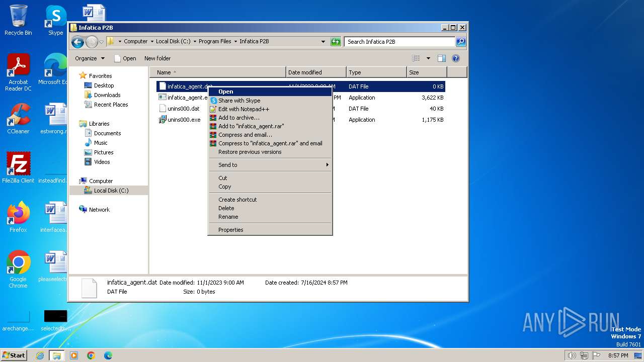Click the File Explorer taskbar button

[x=57, y=355]
